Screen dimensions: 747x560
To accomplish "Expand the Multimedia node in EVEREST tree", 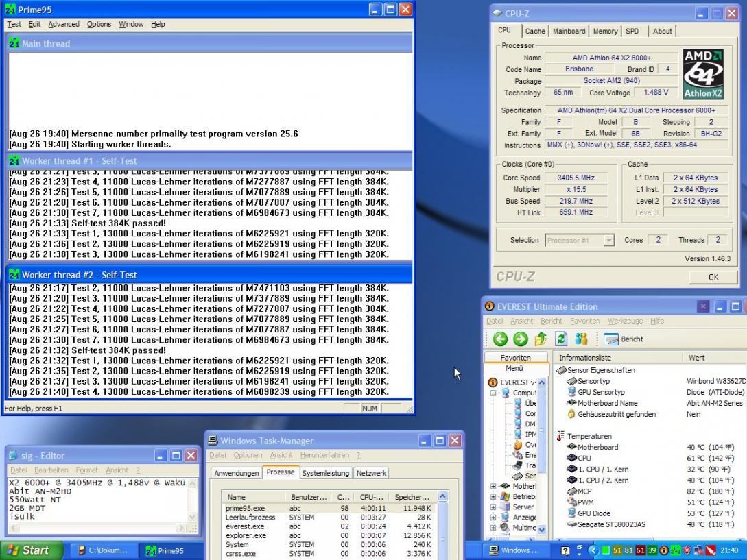I will (x=493, y=528).
